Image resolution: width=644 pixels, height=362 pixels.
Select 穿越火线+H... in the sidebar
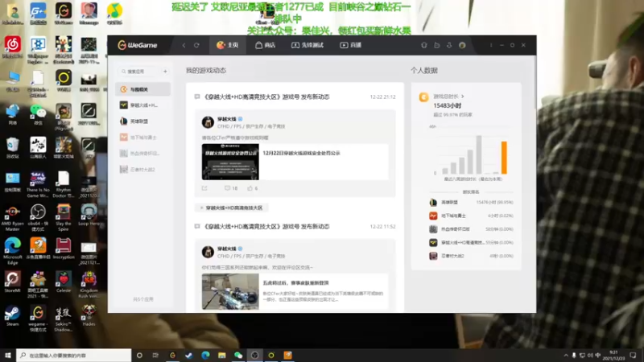143,105
